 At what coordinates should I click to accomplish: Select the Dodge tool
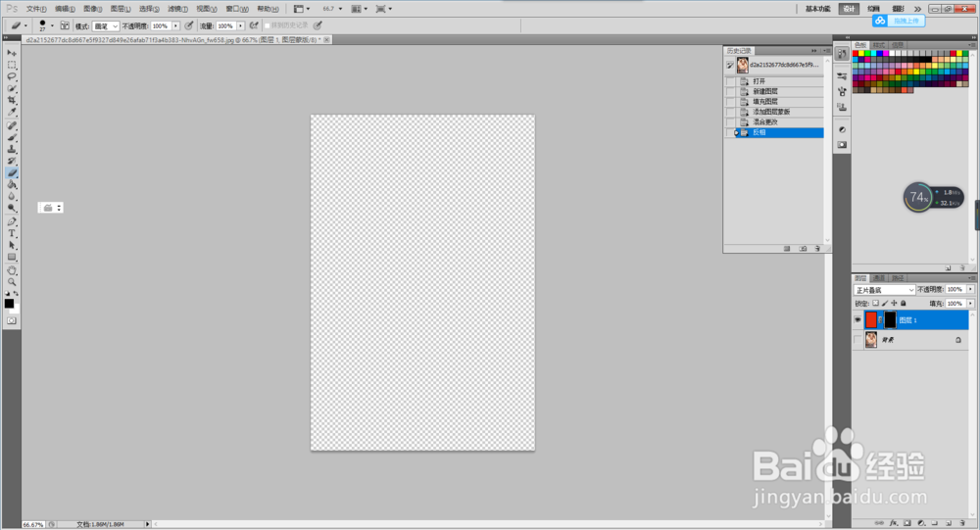coord(11,209)
